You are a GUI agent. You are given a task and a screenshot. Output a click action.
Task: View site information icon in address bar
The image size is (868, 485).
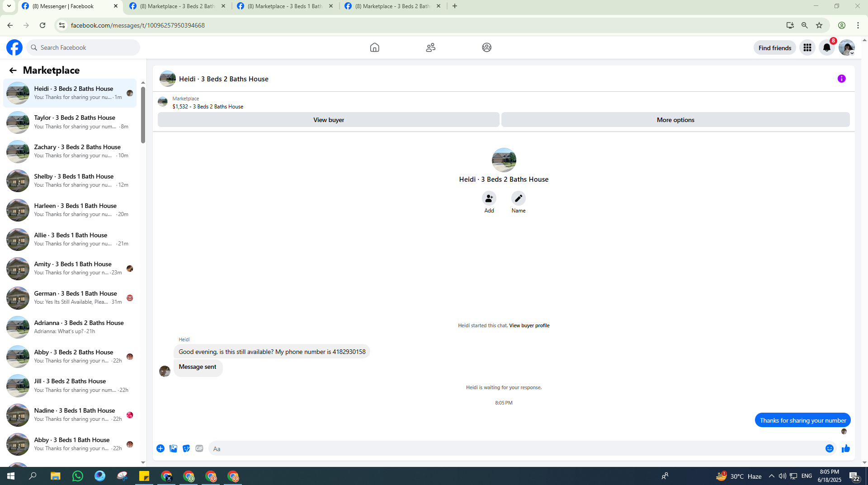pos(62,25)
